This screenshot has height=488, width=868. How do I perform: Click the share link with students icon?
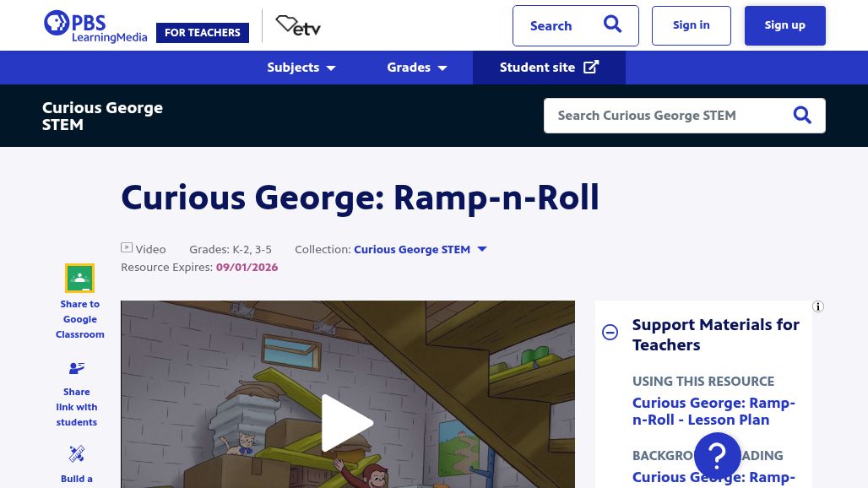pos(76,368)
